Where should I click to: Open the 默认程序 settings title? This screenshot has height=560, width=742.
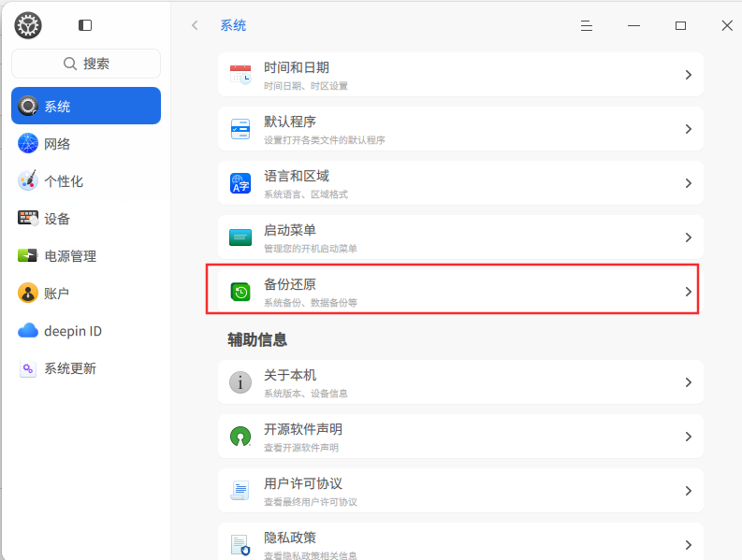[290, 122]
